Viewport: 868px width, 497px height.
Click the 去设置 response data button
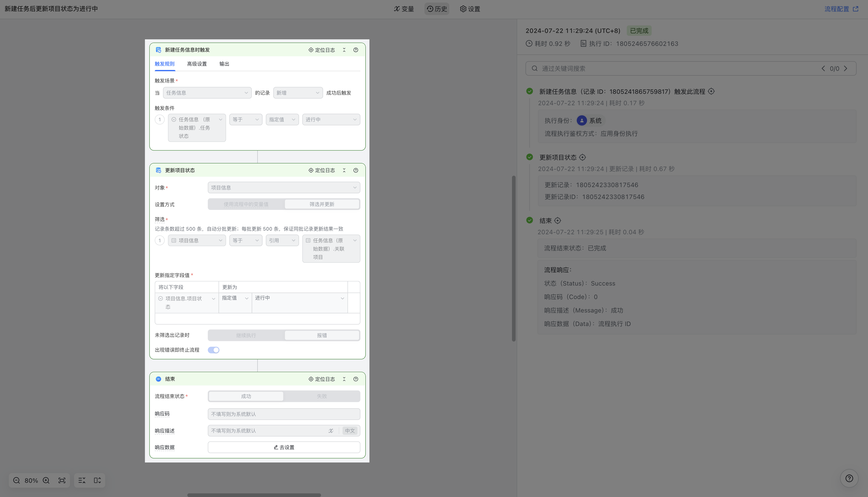[x=284, y=447]
